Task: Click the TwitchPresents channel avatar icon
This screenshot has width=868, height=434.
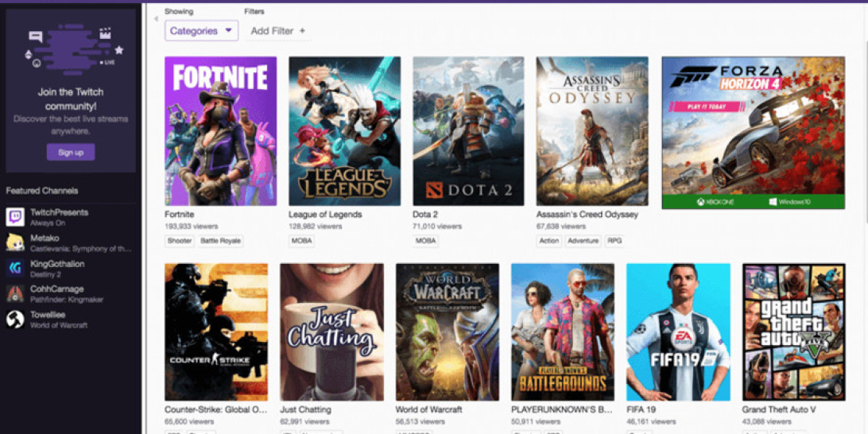Action: tap(15, 217)
